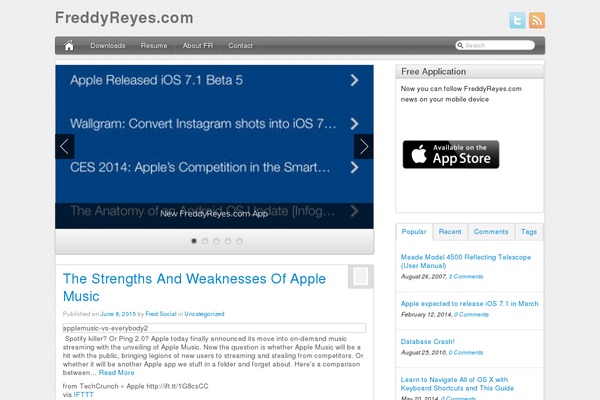Show the previous slide arrow
The image size is (600, 400).
click(x=65, y=147)
